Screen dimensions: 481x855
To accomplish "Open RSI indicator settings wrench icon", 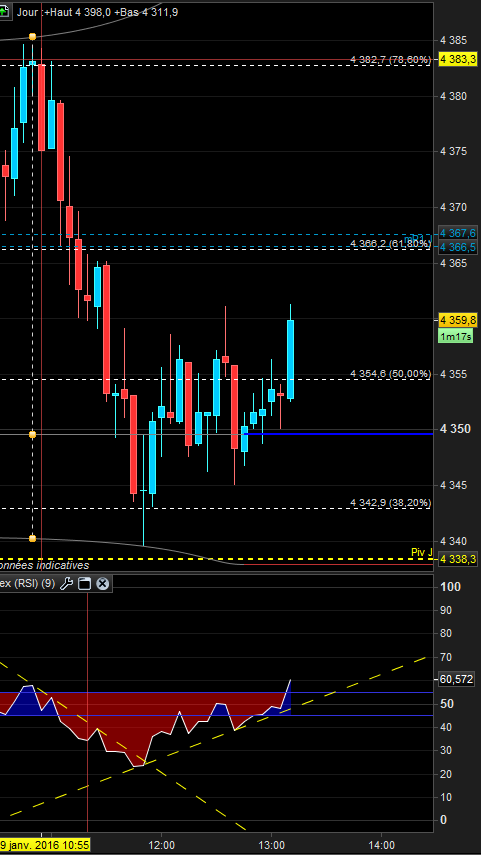I will point(66,584).
